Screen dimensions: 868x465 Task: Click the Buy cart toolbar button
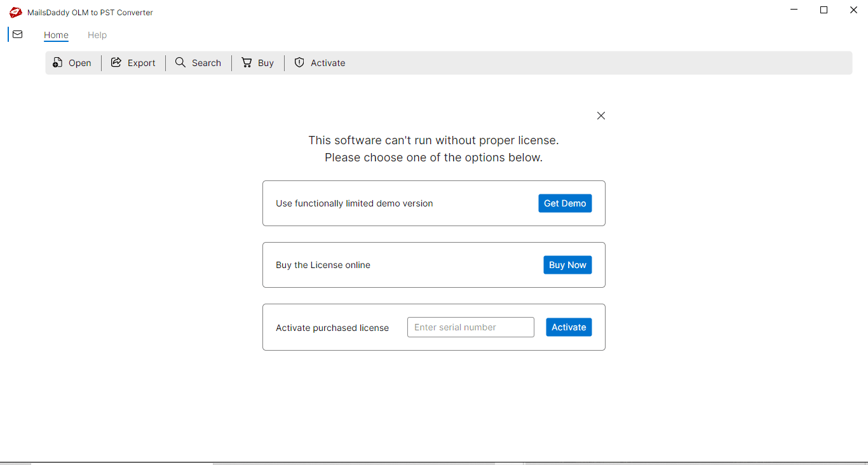point(257,63)
